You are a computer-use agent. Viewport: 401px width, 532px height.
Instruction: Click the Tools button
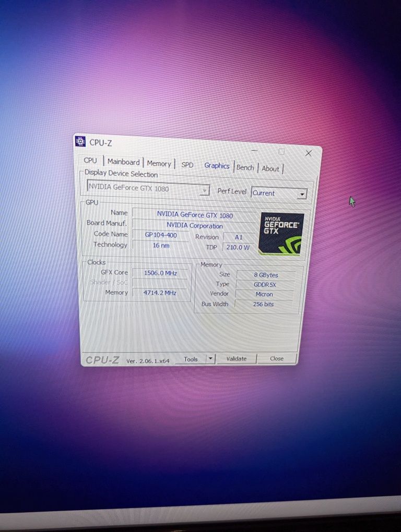191,359
